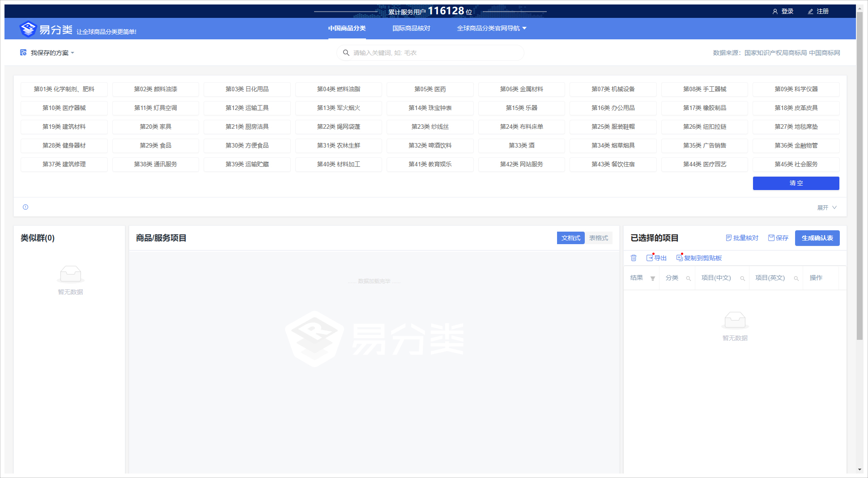
Task: Open 我保存的方案 dropdown
Action: [49, 53]
